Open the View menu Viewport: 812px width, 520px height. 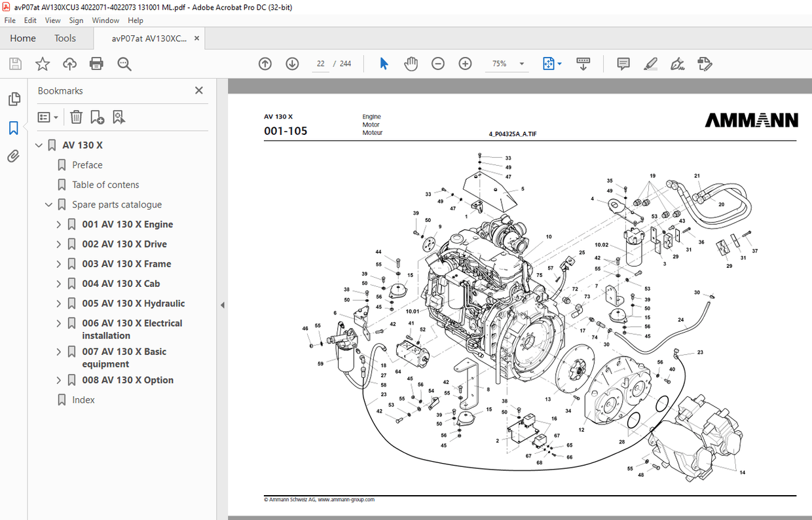(52, 20)
